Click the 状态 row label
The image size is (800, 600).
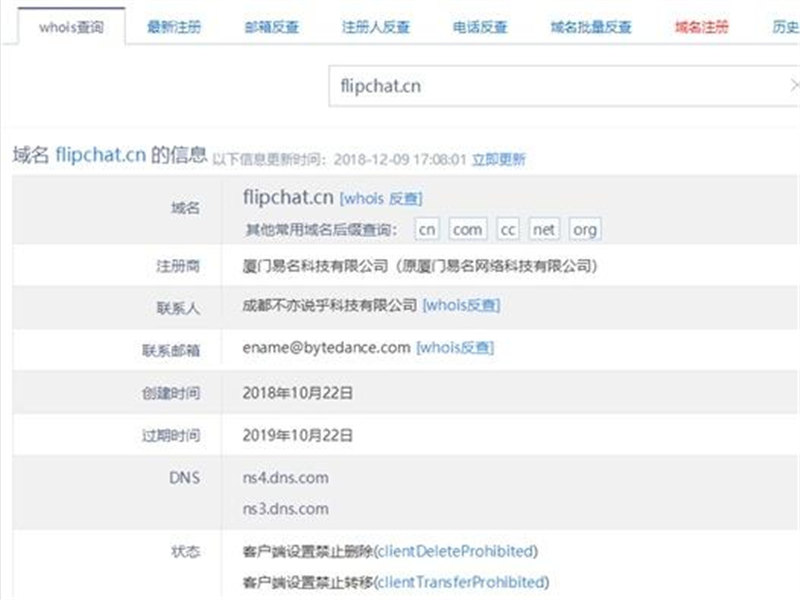[x=185, y=551]
